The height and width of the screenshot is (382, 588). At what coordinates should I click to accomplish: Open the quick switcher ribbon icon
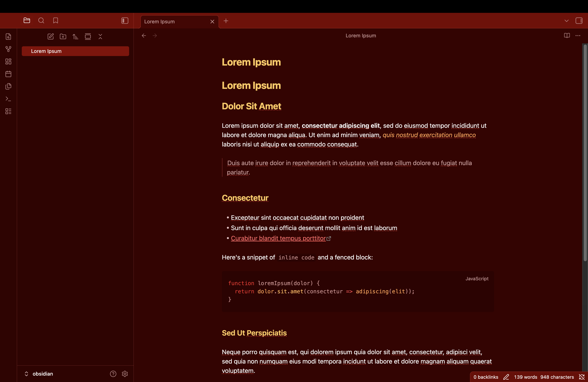click(x=8, y=37)
